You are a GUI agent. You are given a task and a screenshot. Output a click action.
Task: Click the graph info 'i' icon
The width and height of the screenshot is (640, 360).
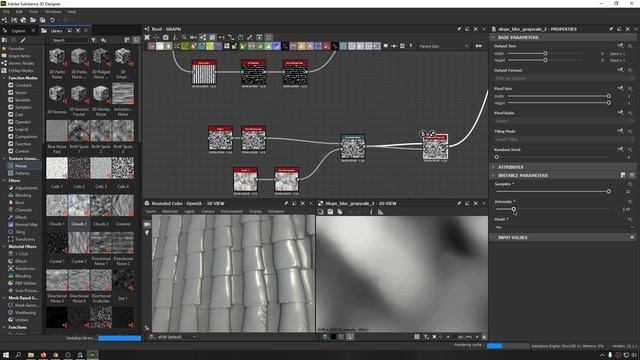coord(175,37)
